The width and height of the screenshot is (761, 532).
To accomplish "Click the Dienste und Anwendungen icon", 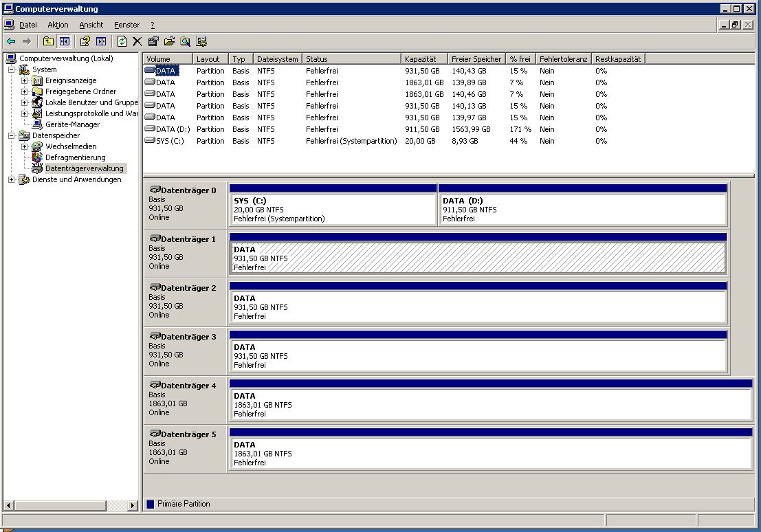I will pyautogui.click(x=24, y=179).
